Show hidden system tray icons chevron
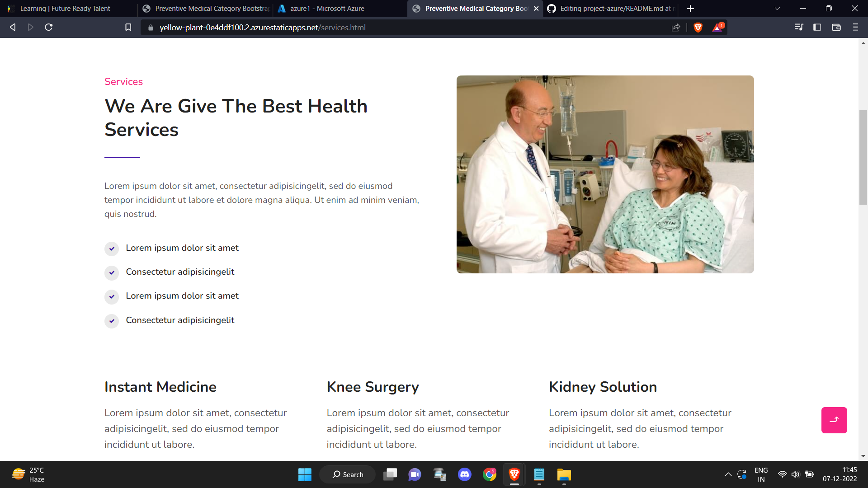 point(728,474)
